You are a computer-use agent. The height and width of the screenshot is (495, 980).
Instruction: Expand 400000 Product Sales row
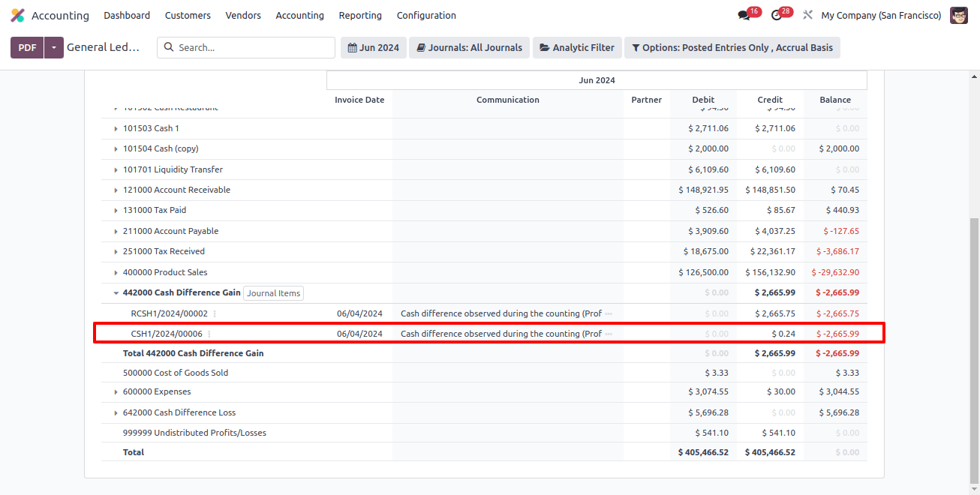pos(116,273)
